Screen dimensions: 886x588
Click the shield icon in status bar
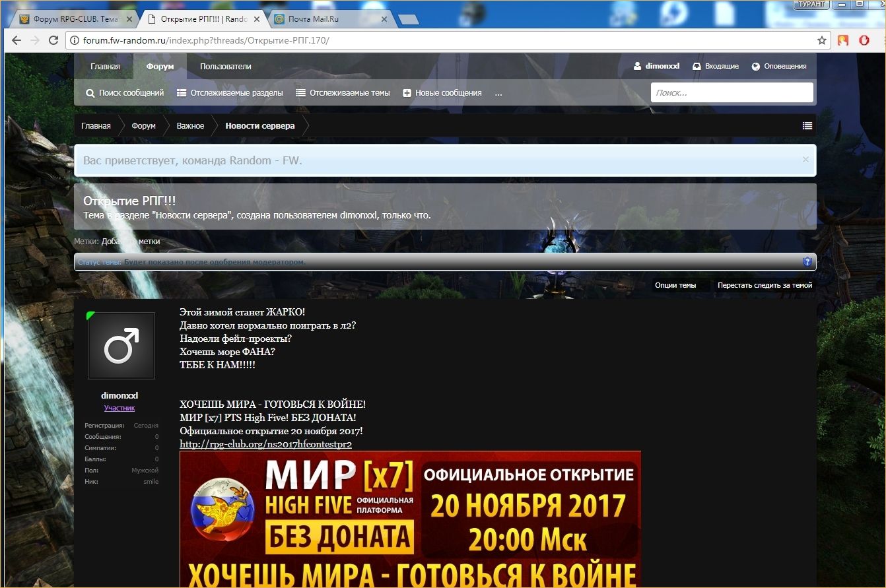(807, 262)
